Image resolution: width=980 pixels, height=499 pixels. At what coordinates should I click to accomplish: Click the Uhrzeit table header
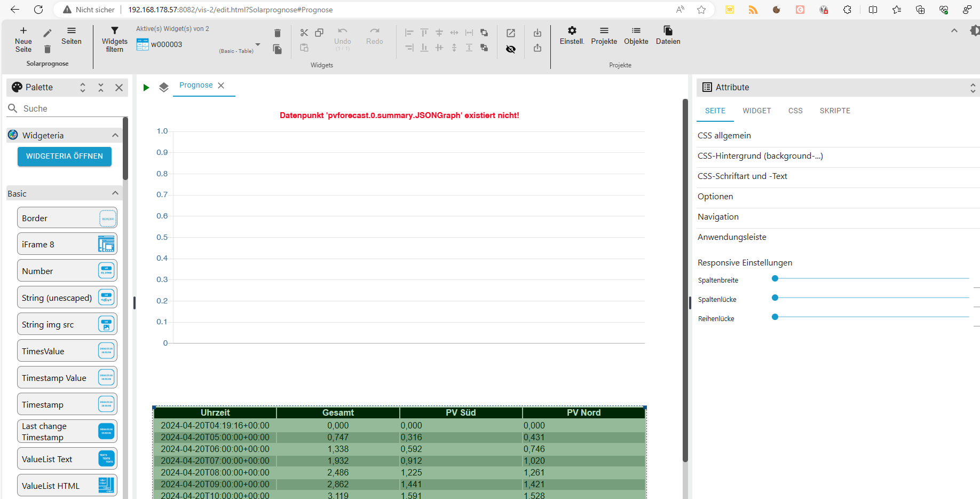(215, 412)
